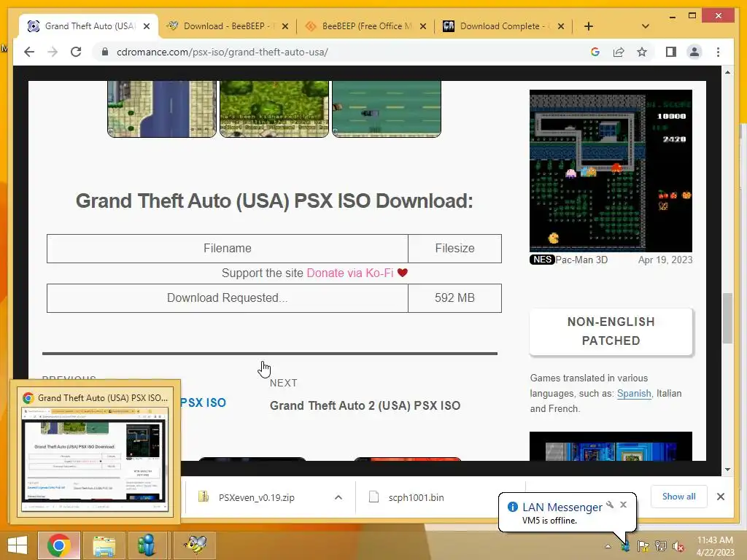Show hidden tray icons arrow
Viewport: 747px width, 560px height.
[608, 546]
